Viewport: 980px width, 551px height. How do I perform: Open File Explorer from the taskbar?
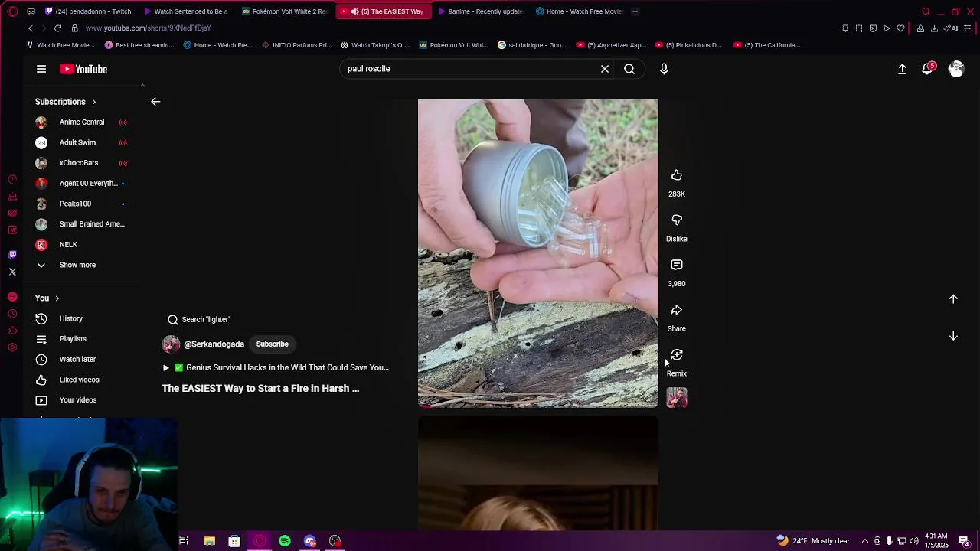point(209,541)
